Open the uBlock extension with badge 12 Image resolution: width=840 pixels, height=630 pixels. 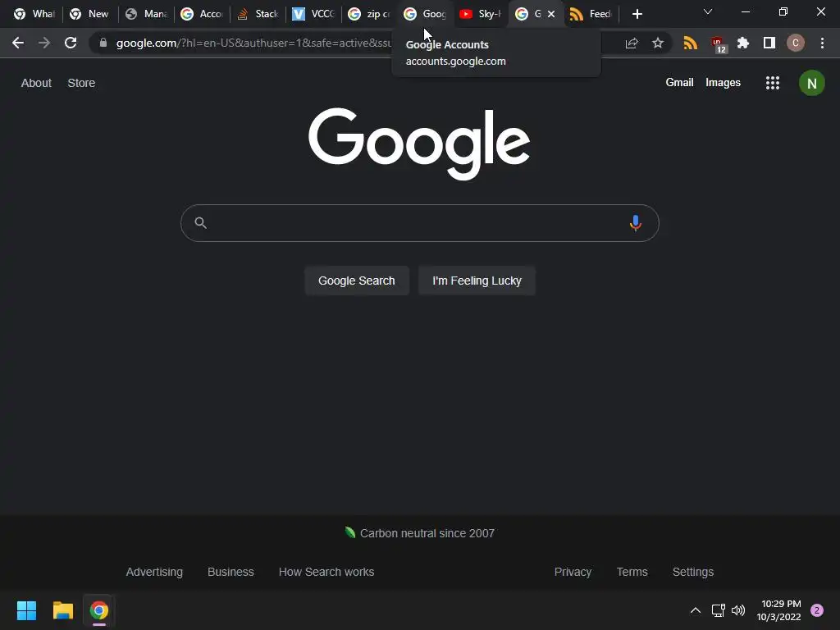tap(718, 44)
